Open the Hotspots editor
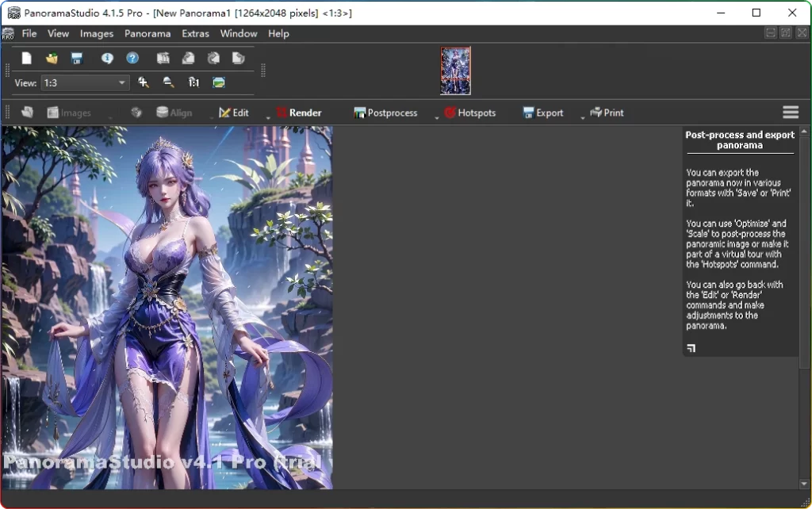812x509 pixels. tap(470, 113)
